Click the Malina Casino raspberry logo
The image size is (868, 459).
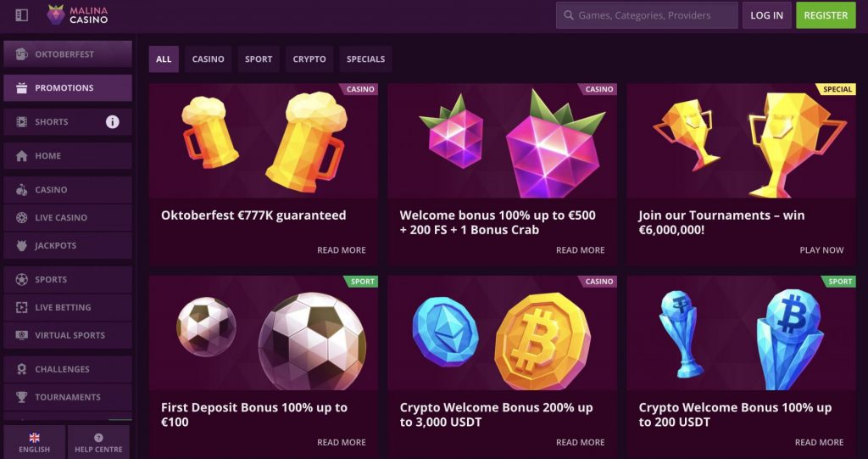[x=56, y=14]
